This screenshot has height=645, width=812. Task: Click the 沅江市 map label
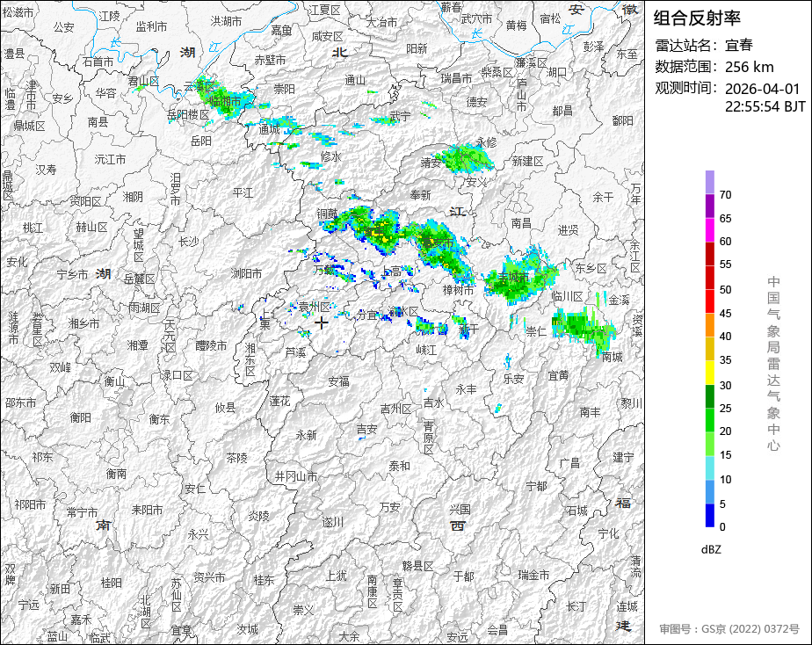pos(111,159)
